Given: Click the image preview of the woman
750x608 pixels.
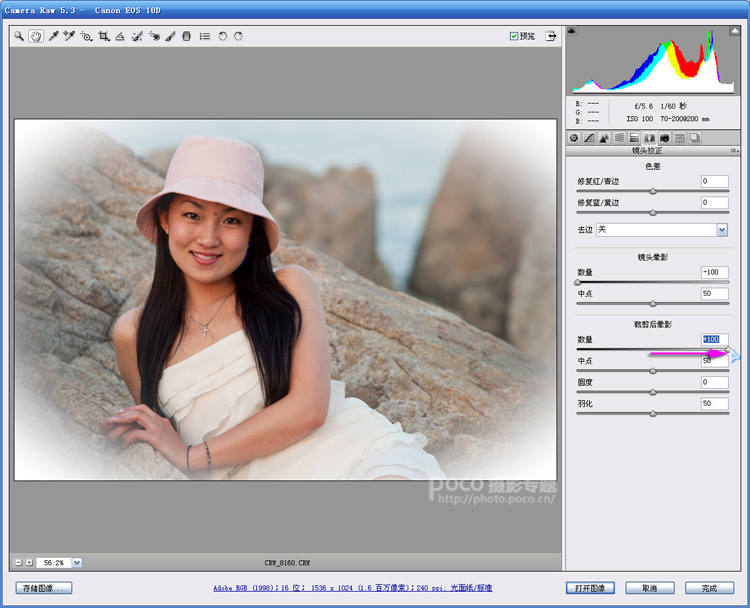Looking at the screenshot, I should 286,299.
